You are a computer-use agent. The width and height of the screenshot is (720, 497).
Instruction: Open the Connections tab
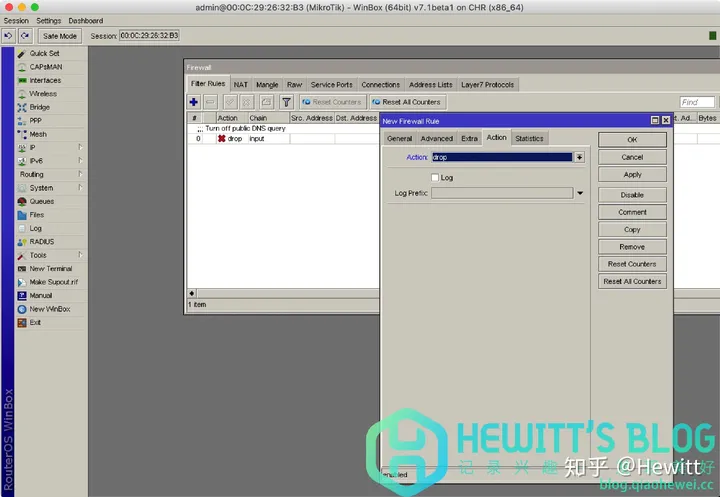coord(381,85)
